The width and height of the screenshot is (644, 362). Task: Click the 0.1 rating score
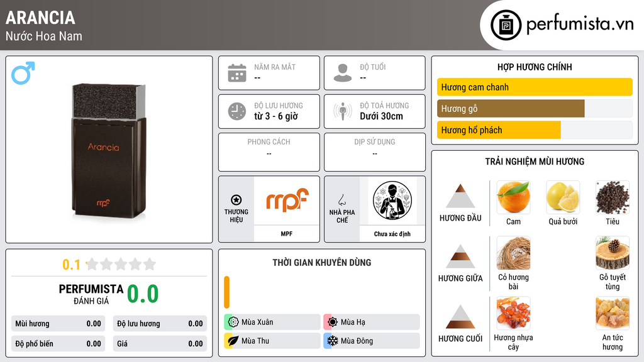(x=71, y=265)
